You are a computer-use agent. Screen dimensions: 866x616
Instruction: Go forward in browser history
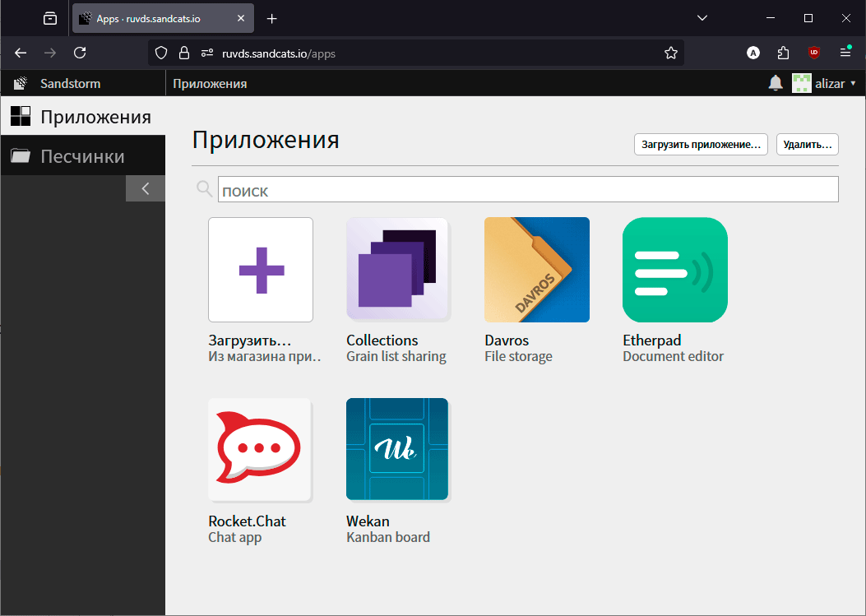click(x=50, y=53)
